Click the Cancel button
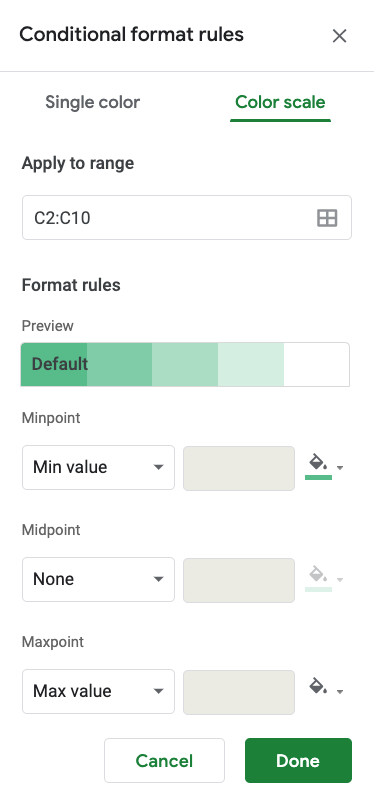The image size is (374, 806). [x=164, y=761]
